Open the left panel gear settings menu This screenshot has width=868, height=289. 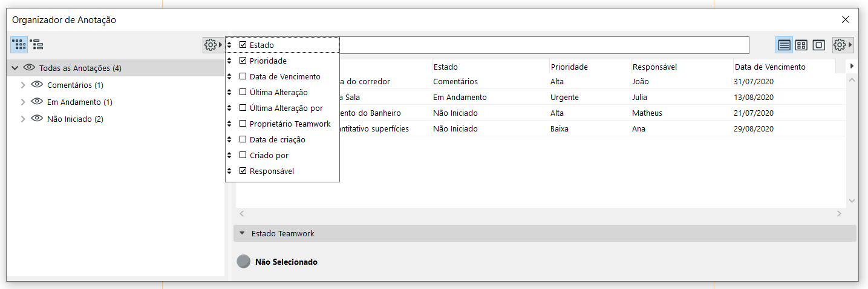212,45
